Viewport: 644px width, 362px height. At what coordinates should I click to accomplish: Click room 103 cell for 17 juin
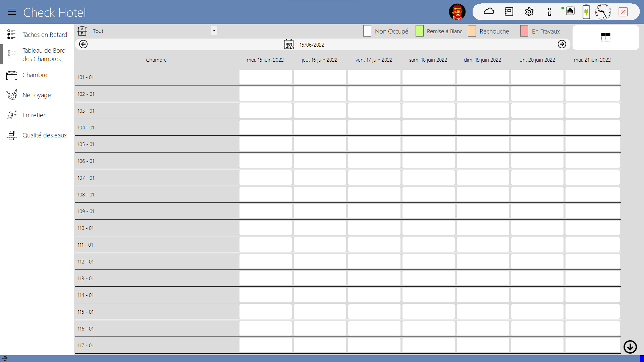tap(374, 110)
